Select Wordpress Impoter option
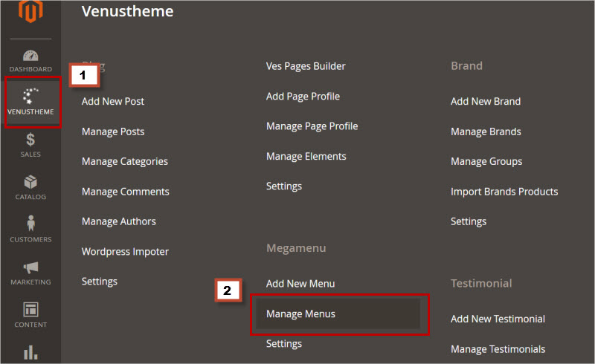Image resolution: width=595 pixels, height=364 pixels. point(125,252)
